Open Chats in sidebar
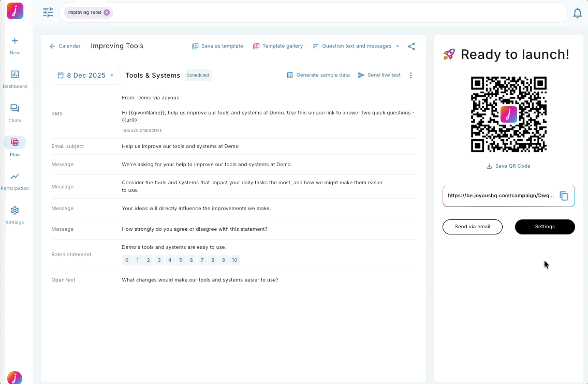 point(14,113)
